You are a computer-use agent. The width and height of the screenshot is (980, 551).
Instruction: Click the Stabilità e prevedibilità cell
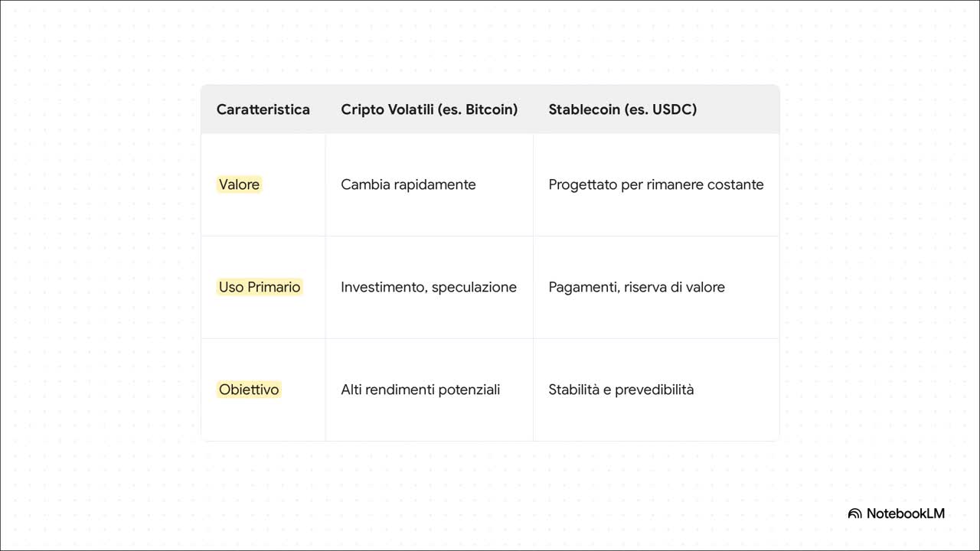point(621,390)
